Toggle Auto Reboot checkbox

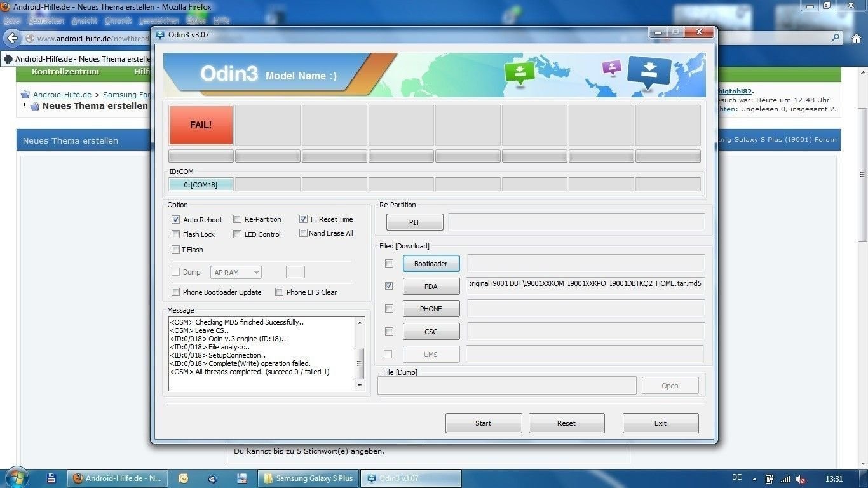176,219
